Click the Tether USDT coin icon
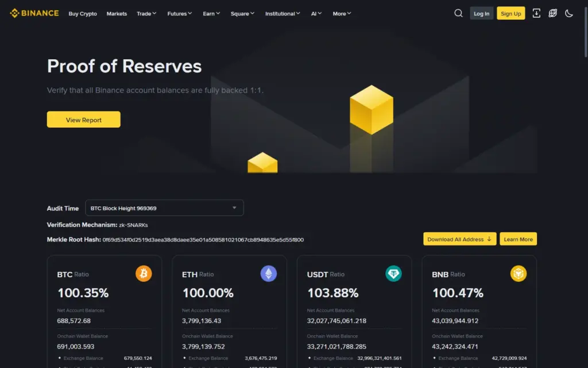Screen dimensions: 588x368 393,273
